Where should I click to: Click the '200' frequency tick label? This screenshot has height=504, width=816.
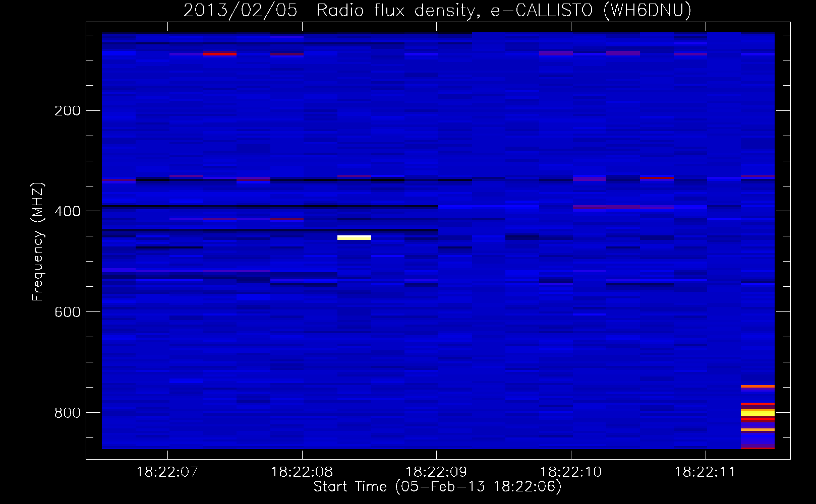pyautogui.click(x=68, y=110)
